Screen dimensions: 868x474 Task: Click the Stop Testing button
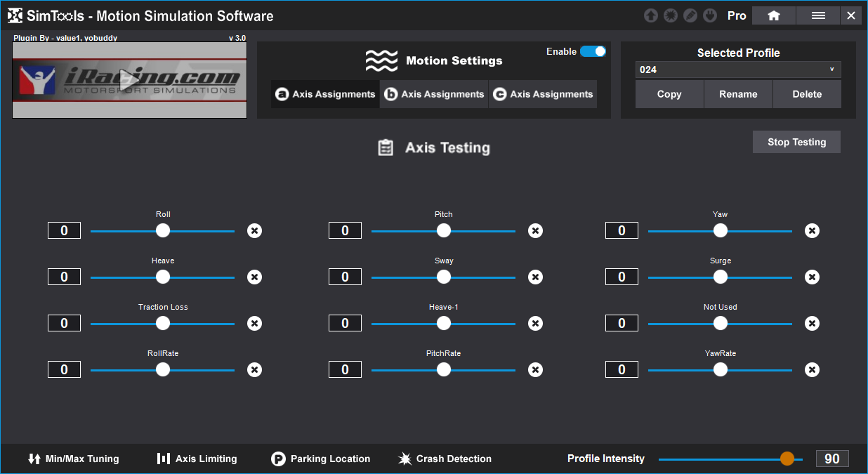pyautogui.click(x=796, y=142)
